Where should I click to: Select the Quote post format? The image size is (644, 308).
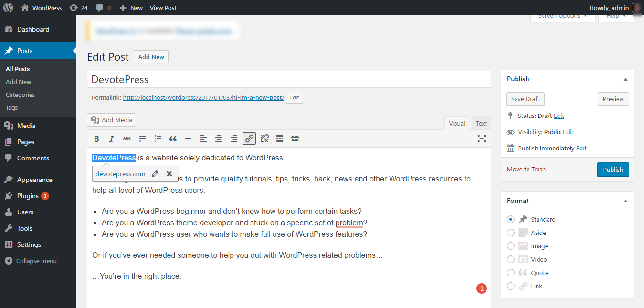[511, 273]
